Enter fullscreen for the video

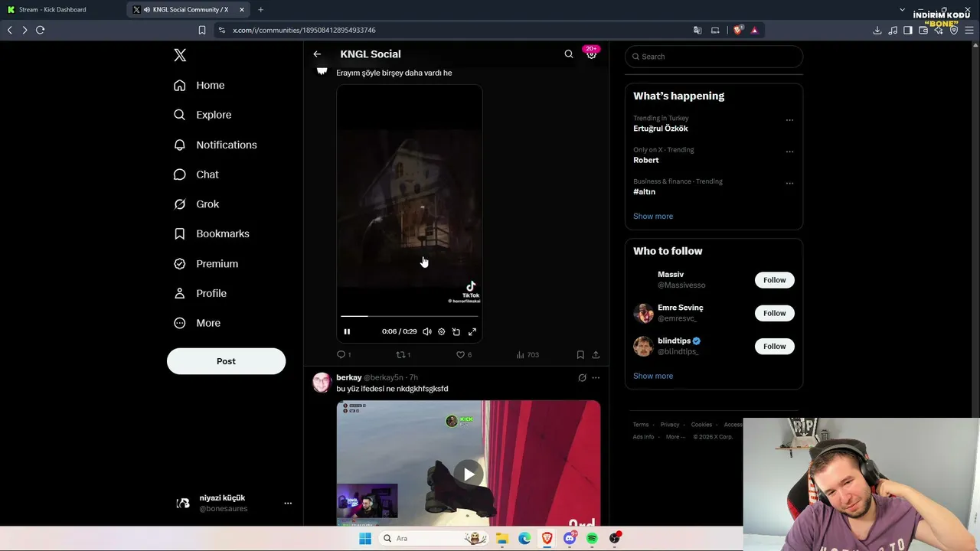[472, 331]
